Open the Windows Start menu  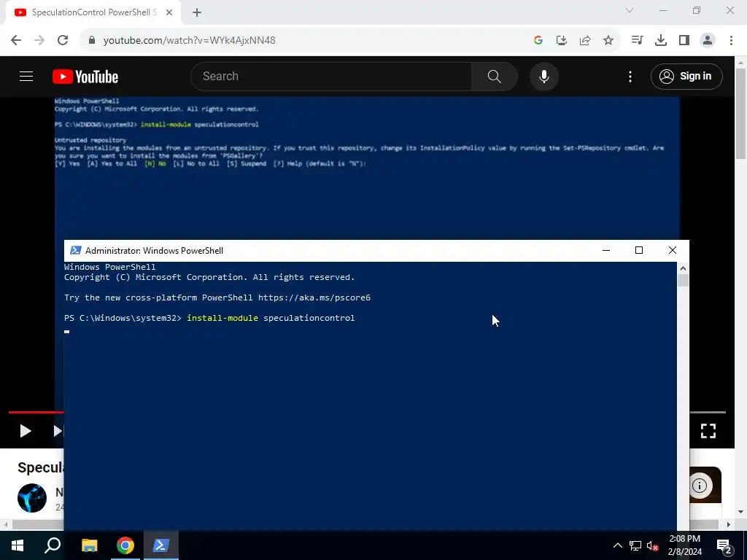18,545
